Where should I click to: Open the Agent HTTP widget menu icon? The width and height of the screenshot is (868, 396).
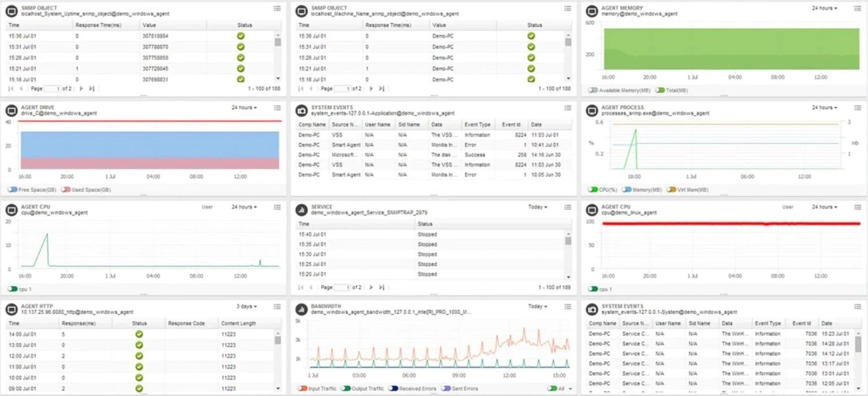point(277,306)
